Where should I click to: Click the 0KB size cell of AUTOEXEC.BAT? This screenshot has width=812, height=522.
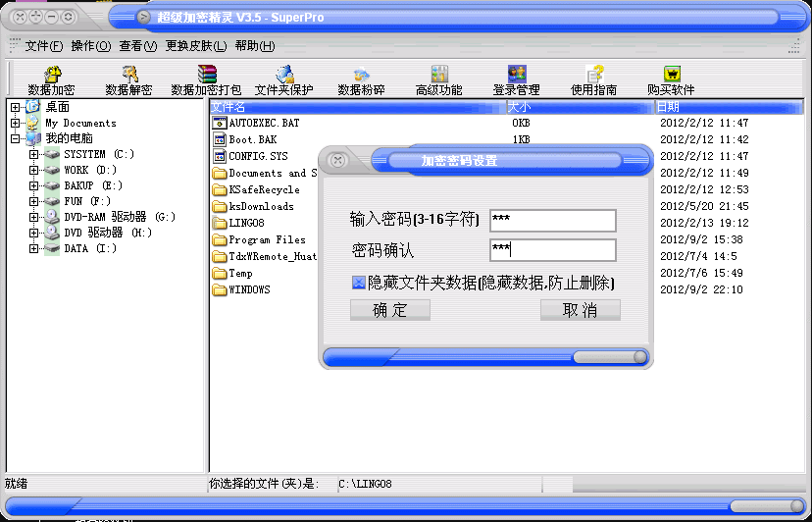(x=521, y=123)
